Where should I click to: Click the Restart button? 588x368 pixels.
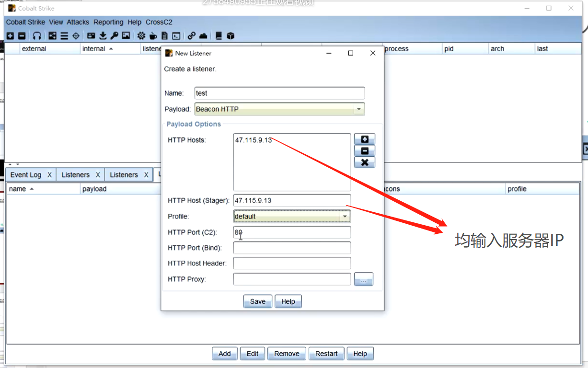(326, 354)
